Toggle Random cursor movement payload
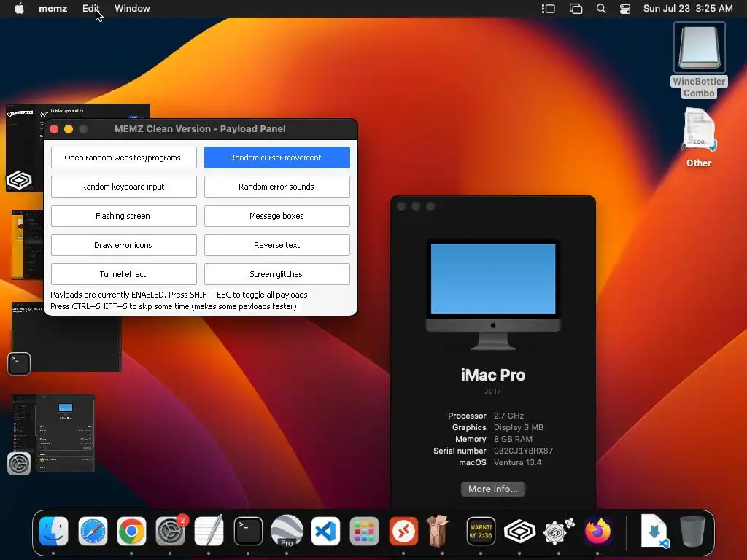Viewport: 747px width, 560px height. pyautogui.click(x=276, y=157)
